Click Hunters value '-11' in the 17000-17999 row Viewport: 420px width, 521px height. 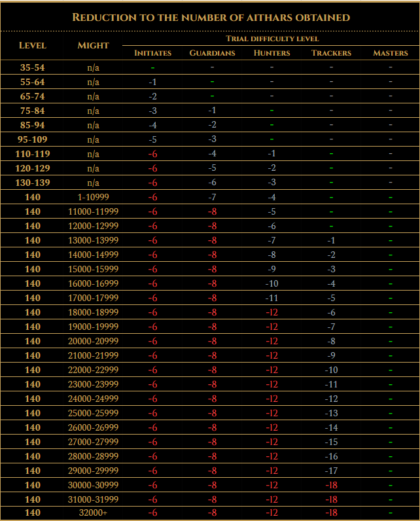pyautogui.click(x=272, y=298)
